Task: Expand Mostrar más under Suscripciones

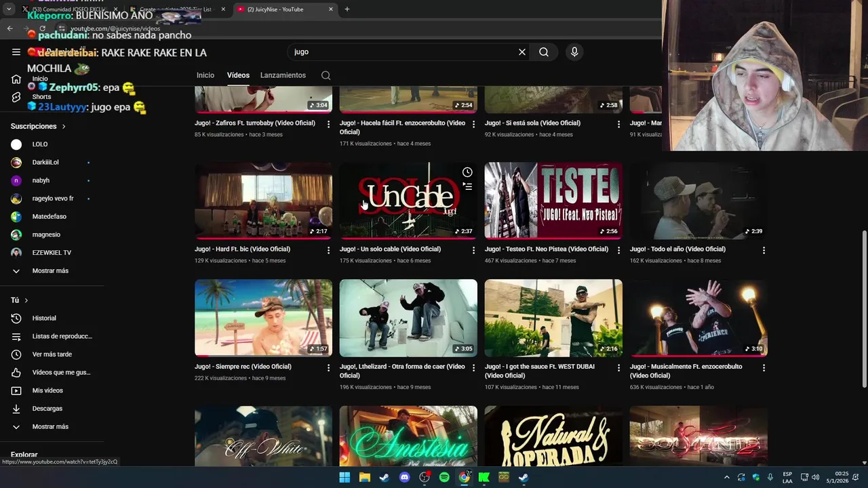Action: [x=52, y=271]
